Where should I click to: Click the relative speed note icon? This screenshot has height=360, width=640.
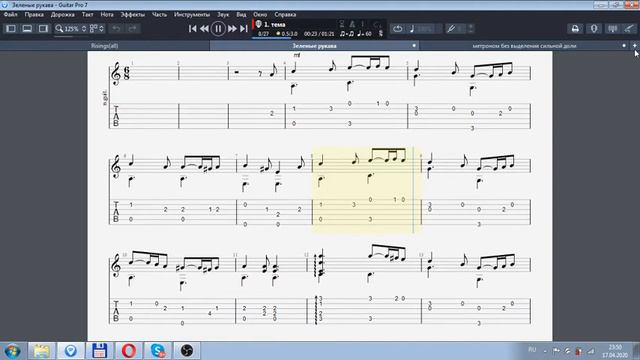[412, 29]
